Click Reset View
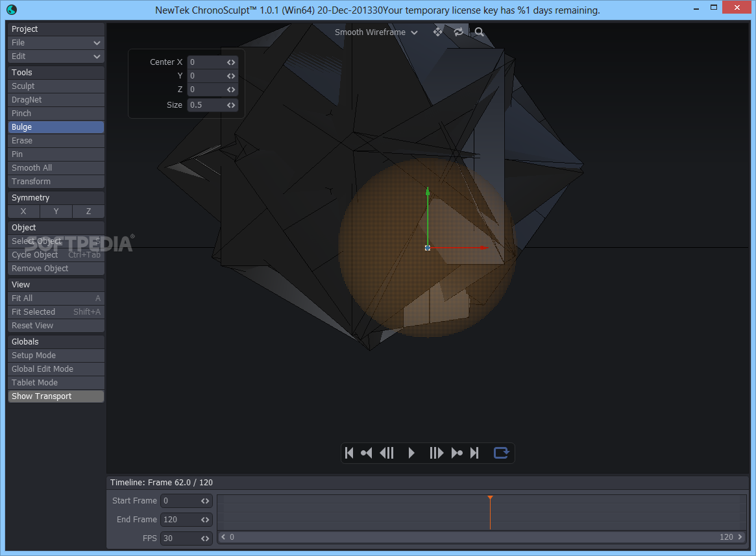The width and height of the screenshot is (756, 556). [56, 326]
